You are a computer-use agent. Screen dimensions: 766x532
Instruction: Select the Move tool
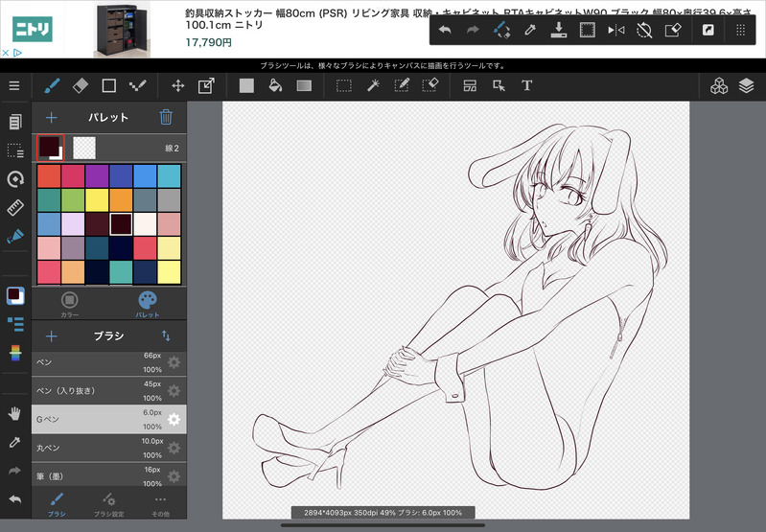pyautogui.click(x=177, y=86)
